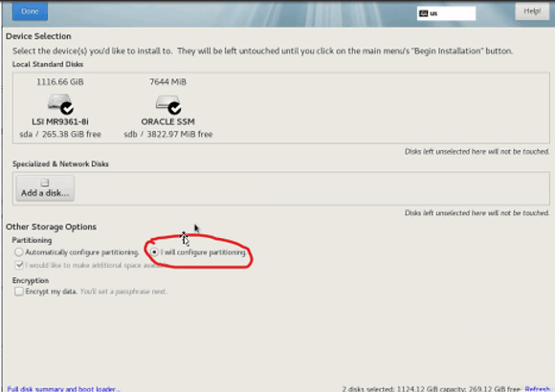Enable Encrypt my data checkbox

click(x=19, y=292)
